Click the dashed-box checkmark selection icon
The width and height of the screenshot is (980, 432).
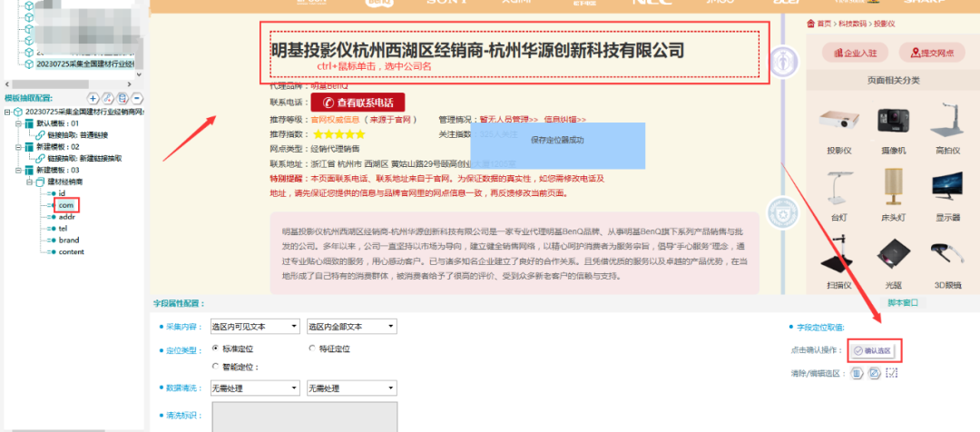coord(892,373)
